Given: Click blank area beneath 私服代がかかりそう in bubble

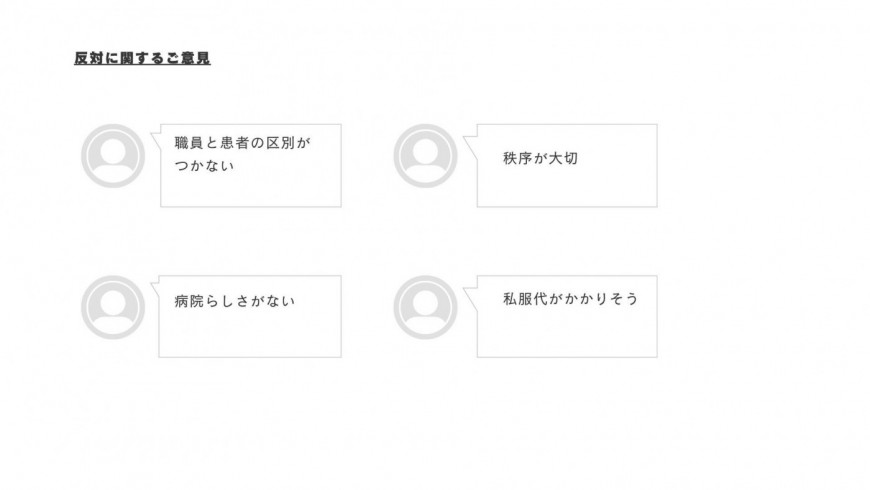Looking at the screenshot, I should click(x=567, y=332).
